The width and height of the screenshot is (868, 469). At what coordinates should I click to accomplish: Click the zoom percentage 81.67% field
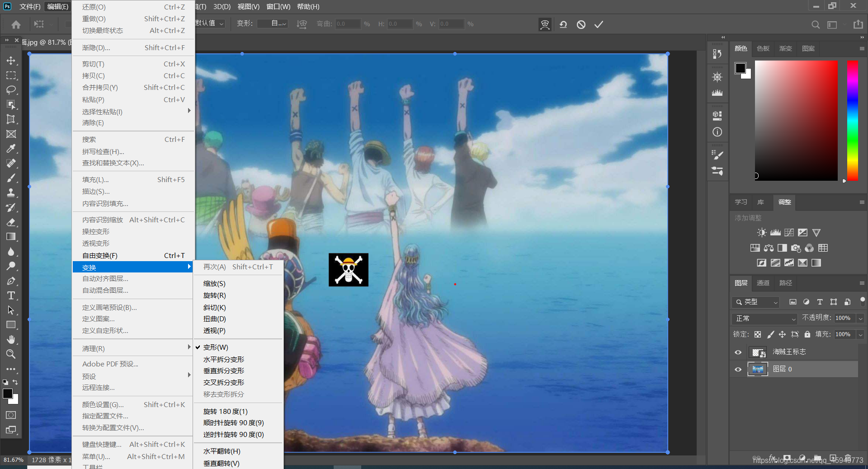coord(13,460)
